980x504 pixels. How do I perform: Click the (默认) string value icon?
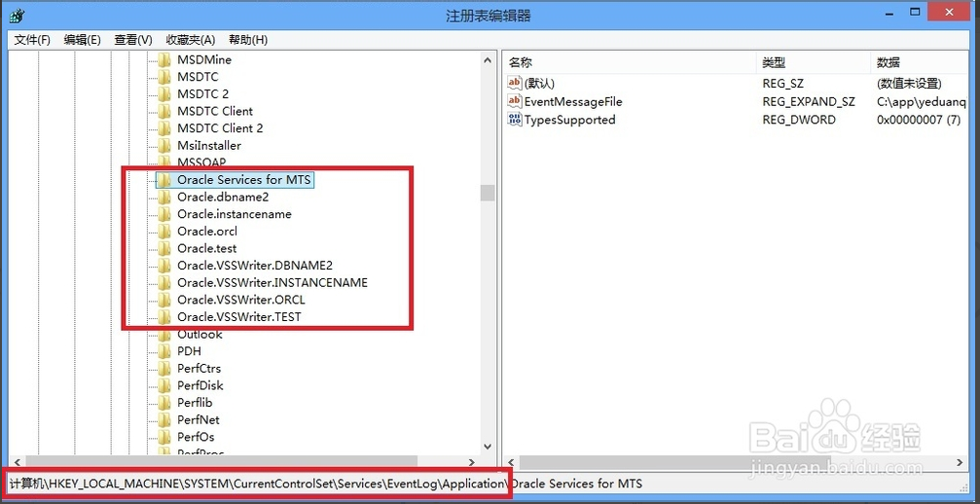pyautogui.click(x=515, y=83)
